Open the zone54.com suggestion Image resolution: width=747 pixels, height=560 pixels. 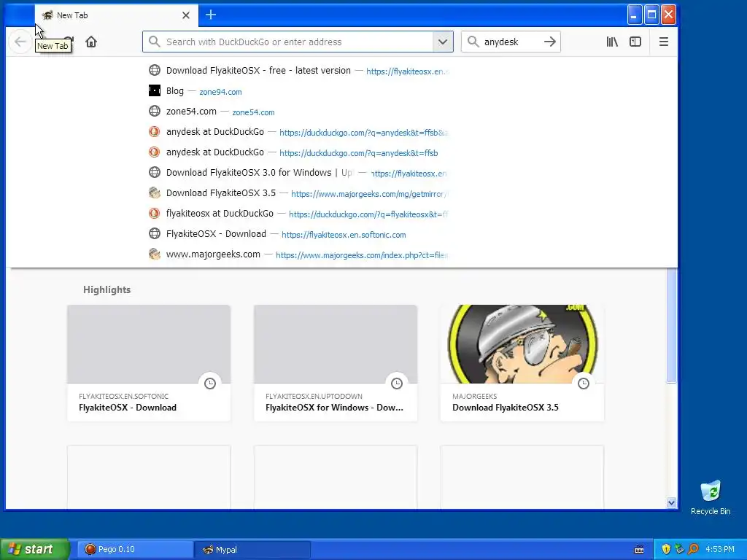pyautogui.click(x=298, y=112)
